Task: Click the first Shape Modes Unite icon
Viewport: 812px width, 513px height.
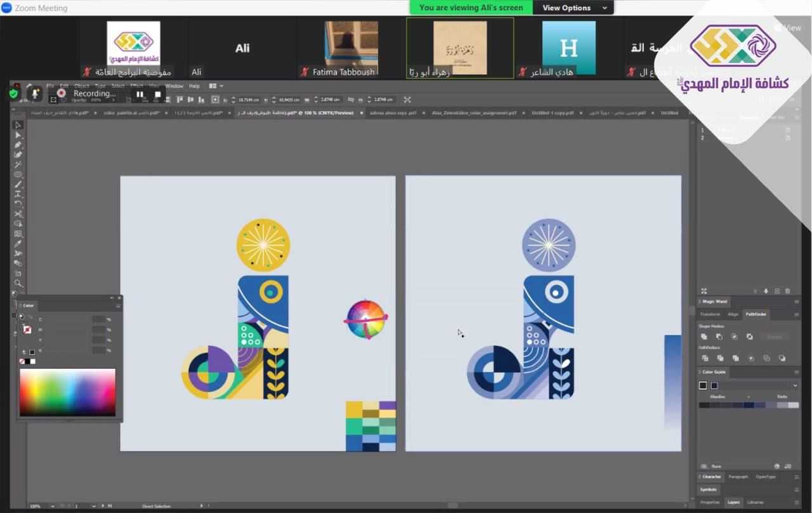Action: [704, 336]
